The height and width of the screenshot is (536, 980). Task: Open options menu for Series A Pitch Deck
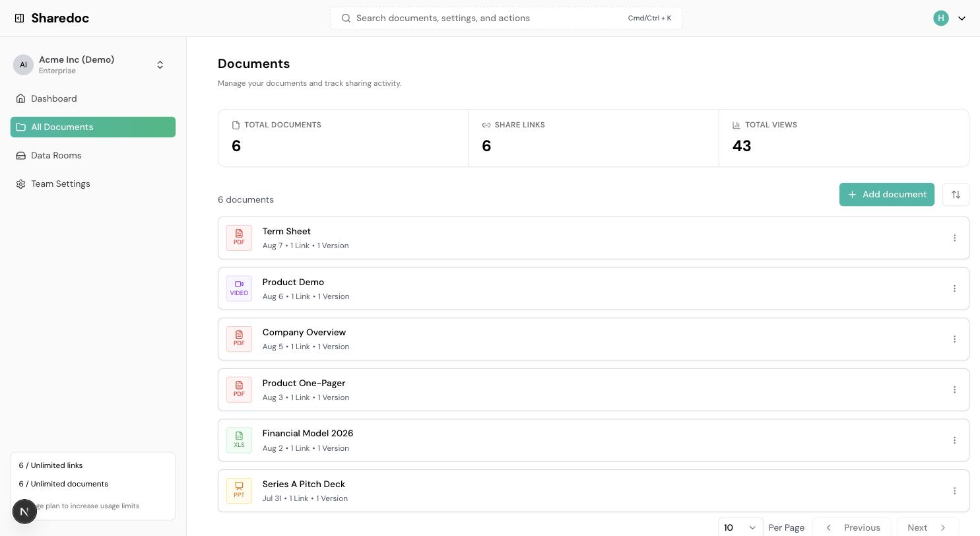(954, 490)
